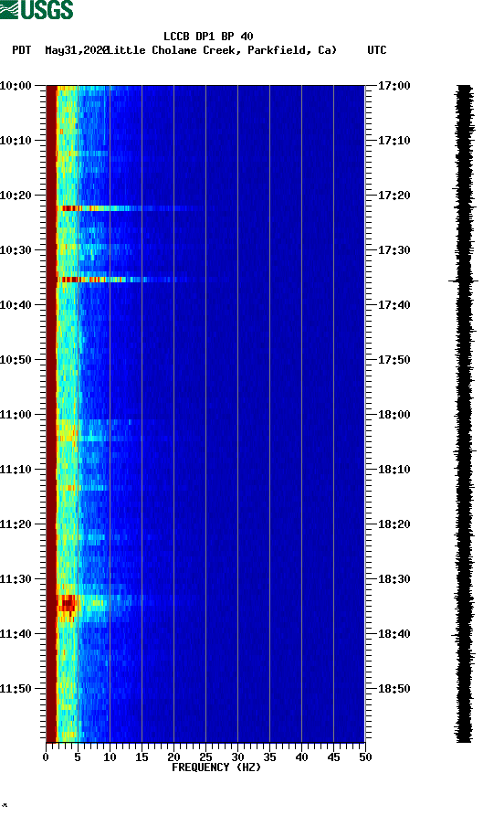This screenshot has height=815, width=504.
Task: Click the 18:50 UTC time label
Action: click(394, 689)
